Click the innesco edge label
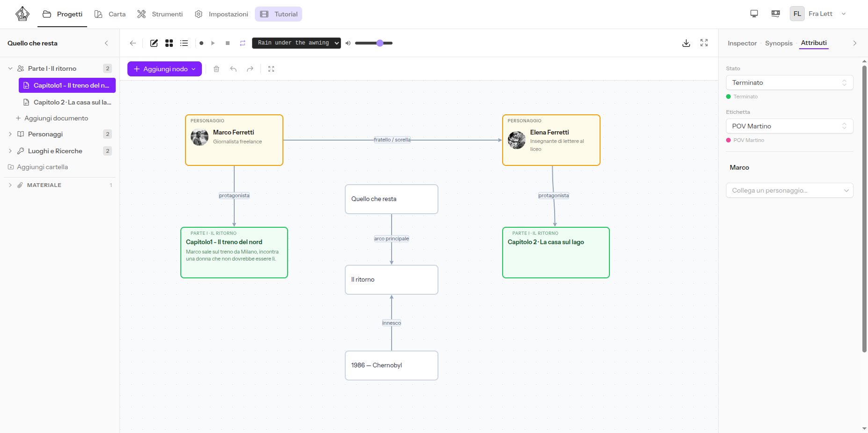 pyautogui.click(x=392, y=323)
